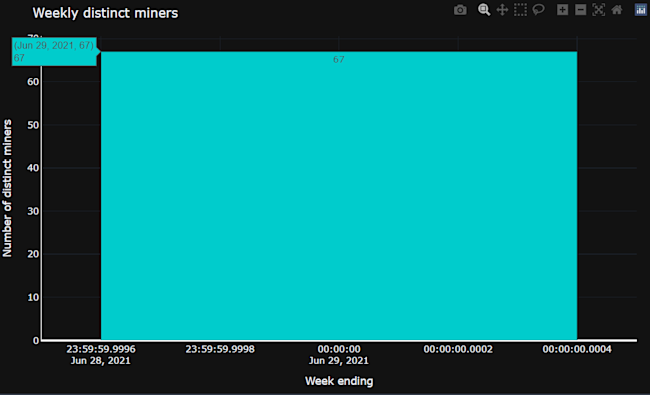Choose the Lasso Select tool
650x395 pixels.
coord(538,10)
